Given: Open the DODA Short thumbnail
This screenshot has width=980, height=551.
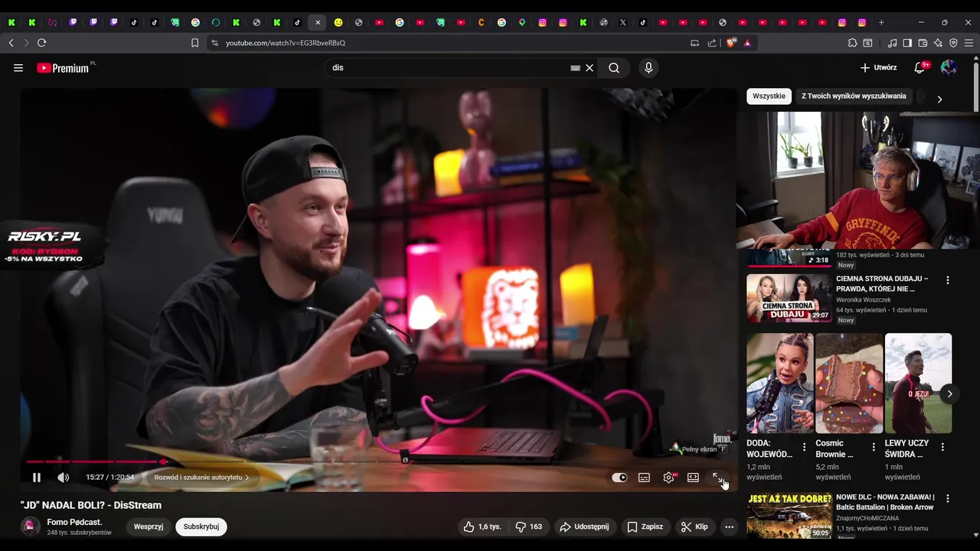Looking at the screenshot, I should (x=780, y=383).
